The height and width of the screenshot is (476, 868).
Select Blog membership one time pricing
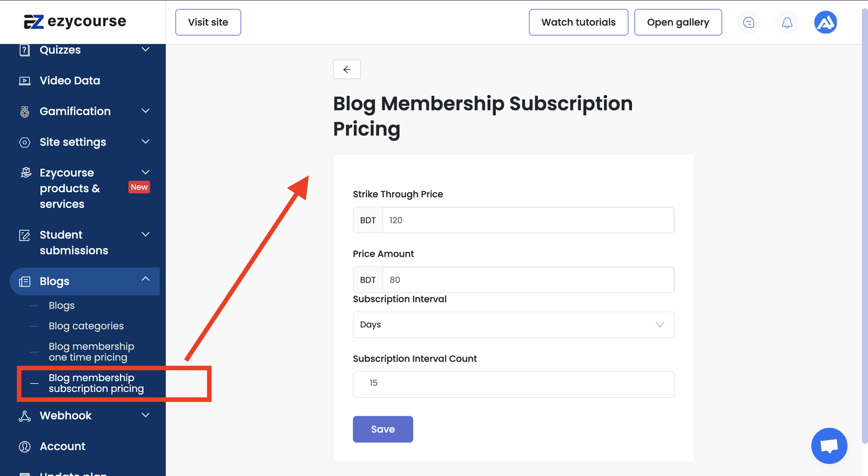tap(91, 352)
